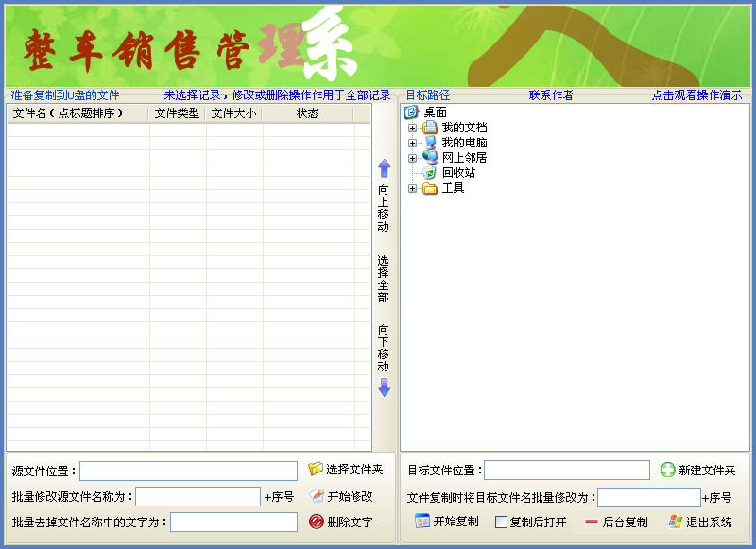Expand the 我的电脑 tree node
This screenshot has height=549, width=756.
[412, 143]
